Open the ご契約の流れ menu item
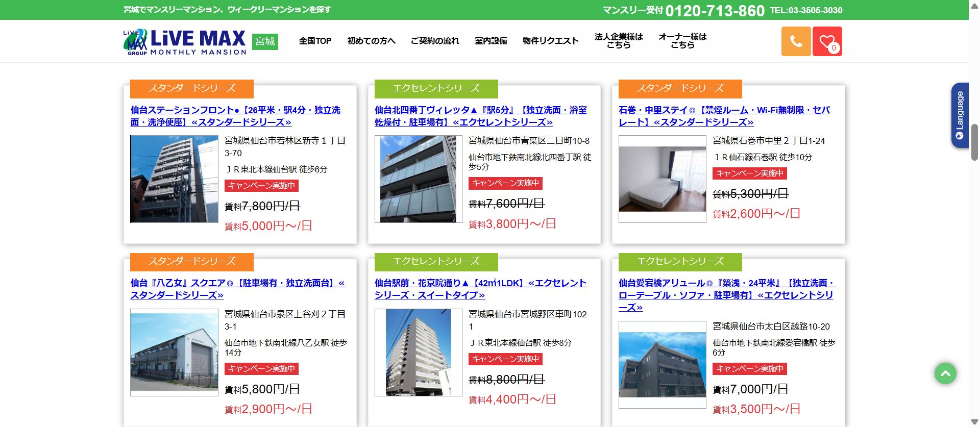 pos(435,41)
